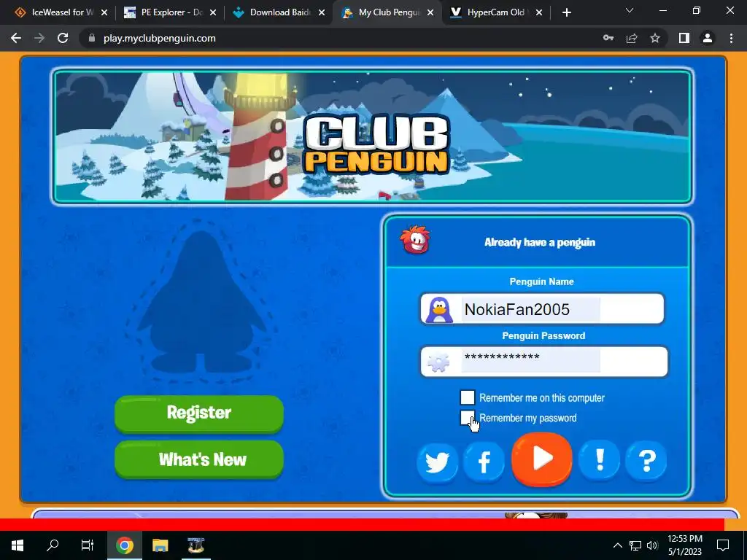Enable Remember me on this computer

click(468, 397)
